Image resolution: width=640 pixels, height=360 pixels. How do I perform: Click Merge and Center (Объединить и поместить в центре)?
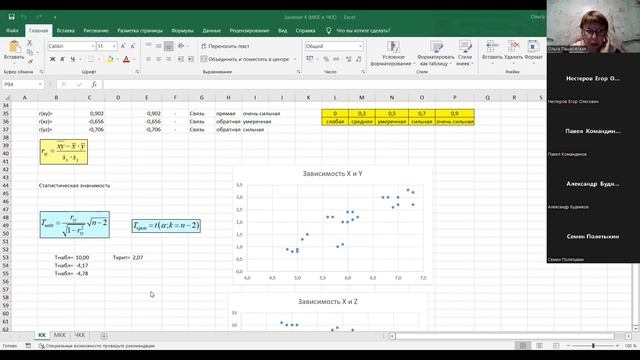(244, 59)
